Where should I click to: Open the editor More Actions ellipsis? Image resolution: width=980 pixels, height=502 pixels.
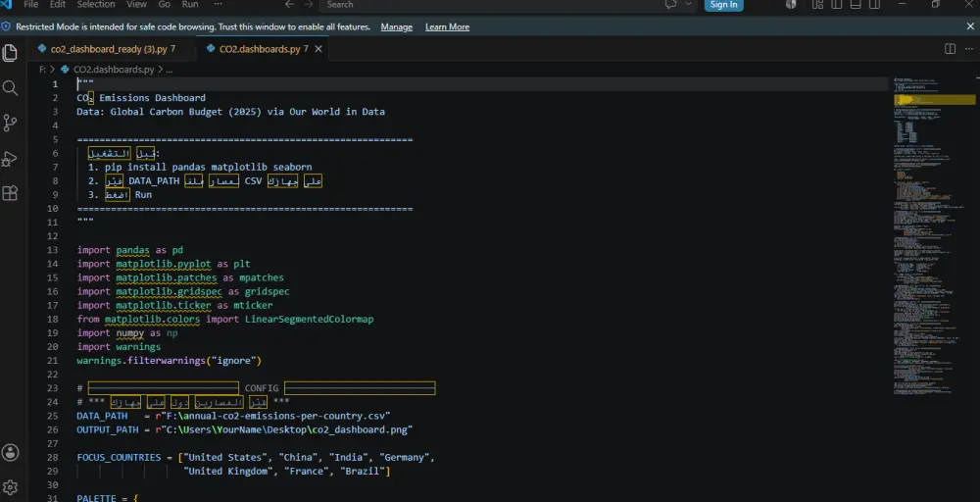(969, 49)
